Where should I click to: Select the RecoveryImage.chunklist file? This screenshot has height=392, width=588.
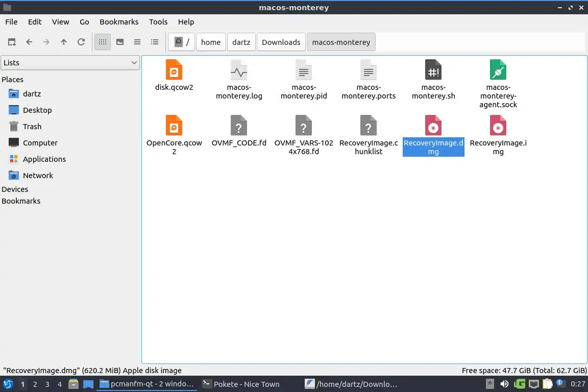point(369,135)
